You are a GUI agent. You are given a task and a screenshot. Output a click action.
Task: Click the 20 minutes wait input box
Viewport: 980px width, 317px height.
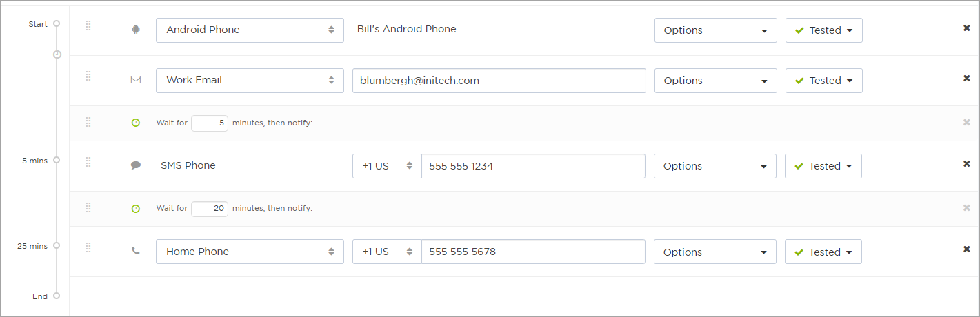pos(210,208)
